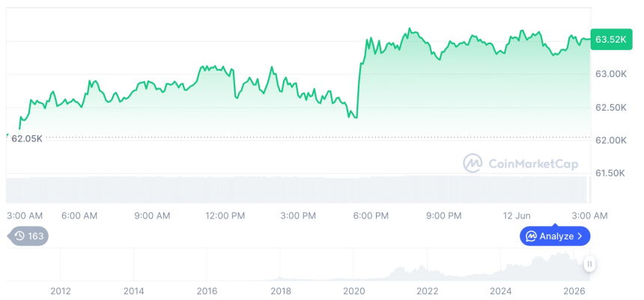Click the history clock icon beside 163
Viewport: 644px width, 300px height.
tap(19, 236)
